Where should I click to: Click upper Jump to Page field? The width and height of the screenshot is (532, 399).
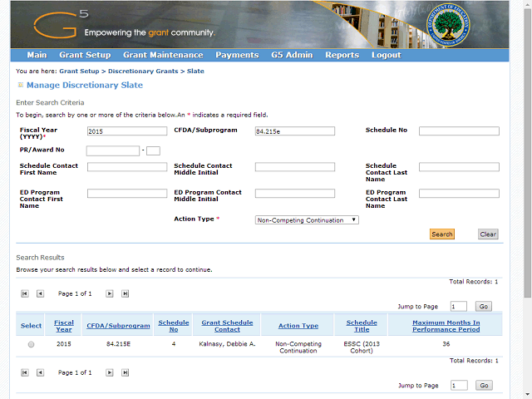(458, 307)
